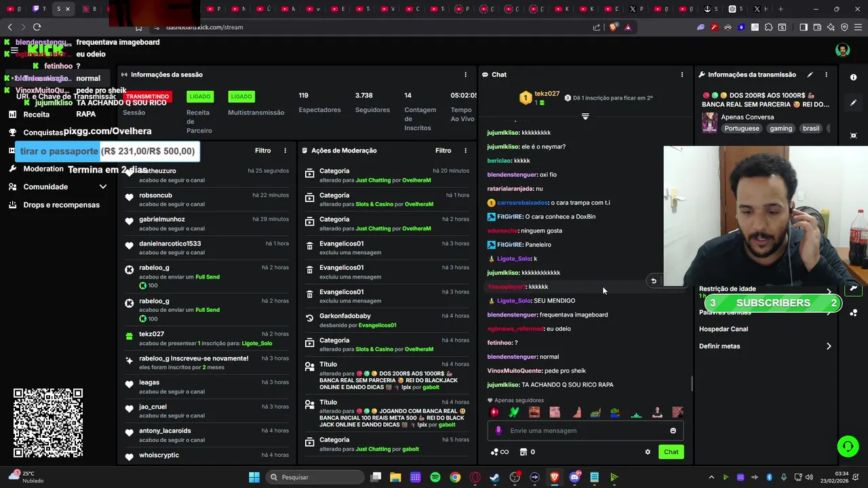Open the Filtro dropdown in Ações de Moderação
Viewport: 868px width, 488px height.
point(443,150)
